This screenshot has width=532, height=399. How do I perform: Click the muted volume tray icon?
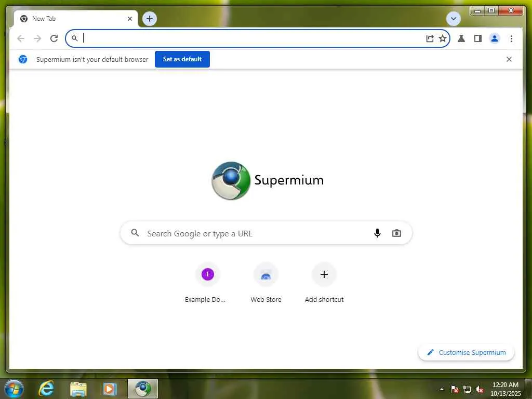pyautogui.click(x=480, y=390)
